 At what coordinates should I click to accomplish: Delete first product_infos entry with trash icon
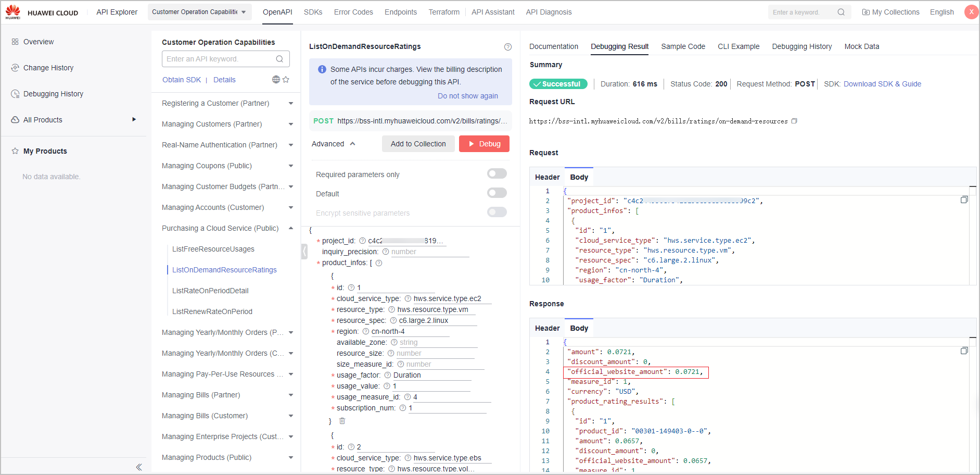[x=342, y=421]
